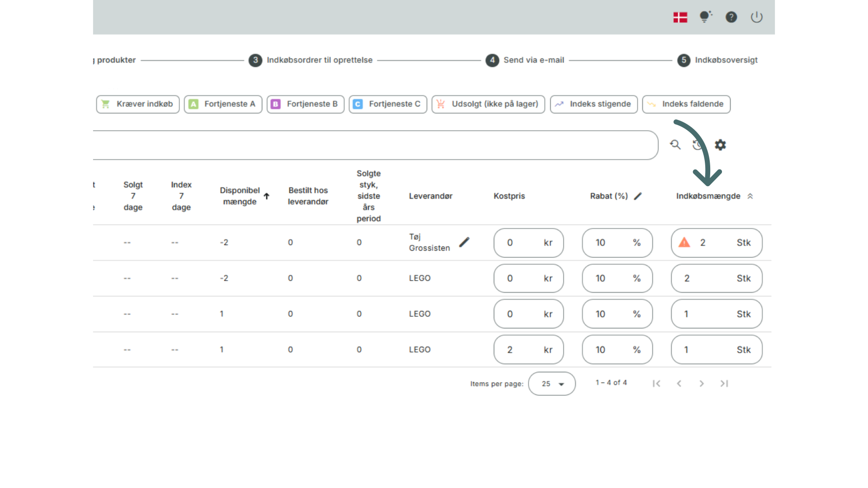
Task: Click Solgte styk, sidste års period header
Action: (369, 196)
